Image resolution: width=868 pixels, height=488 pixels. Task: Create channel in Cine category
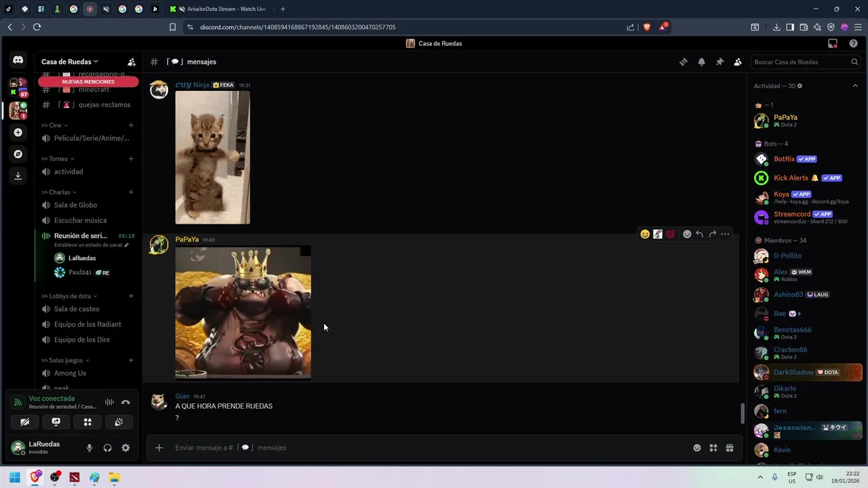[x=131, y=125]
